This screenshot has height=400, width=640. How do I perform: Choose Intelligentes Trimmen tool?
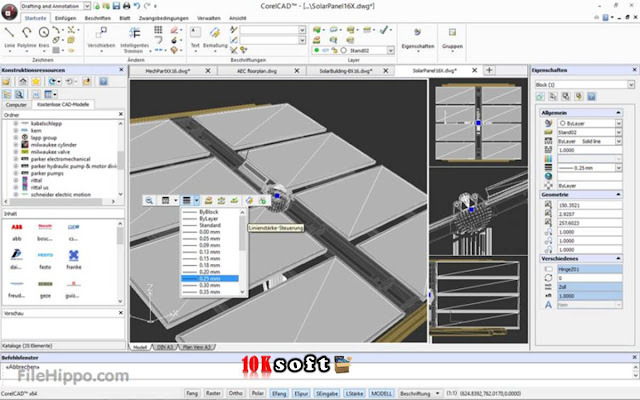tap(134, 39)
